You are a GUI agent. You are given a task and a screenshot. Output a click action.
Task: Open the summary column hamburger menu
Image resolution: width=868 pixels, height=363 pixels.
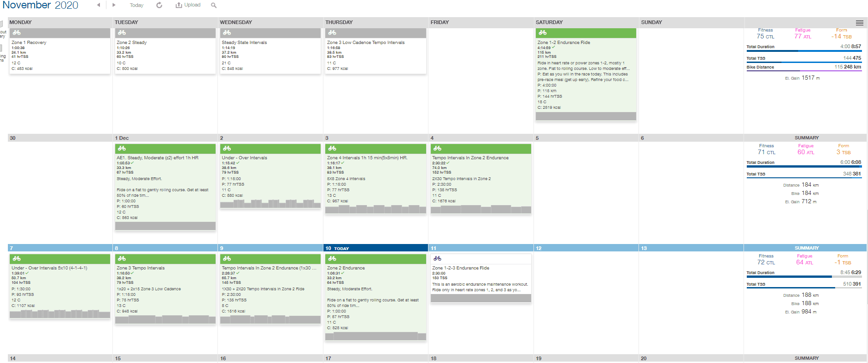tap(859, 23)
